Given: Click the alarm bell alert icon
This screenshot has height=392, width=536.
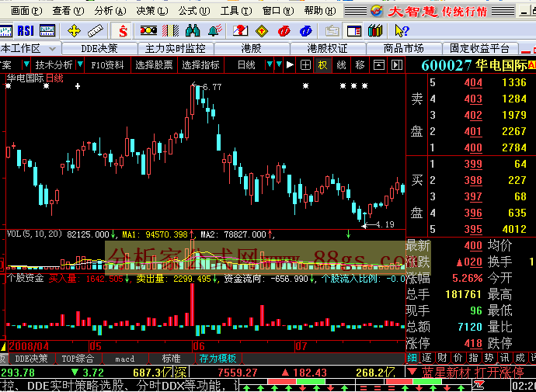Looking at the screenshot, I should coord(215,31).
